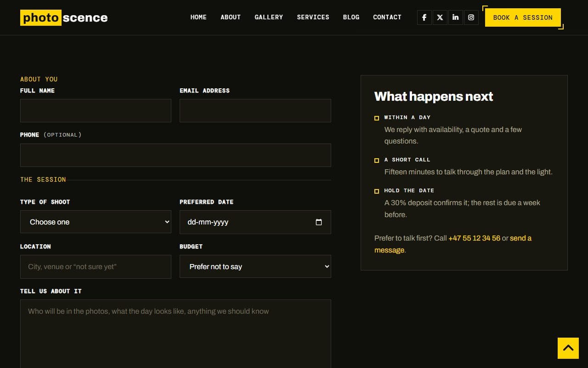Image resolution: width=588 pixels, height=368 pixels.
Task: Open the Services menu item
Action: tap(313, 17)
